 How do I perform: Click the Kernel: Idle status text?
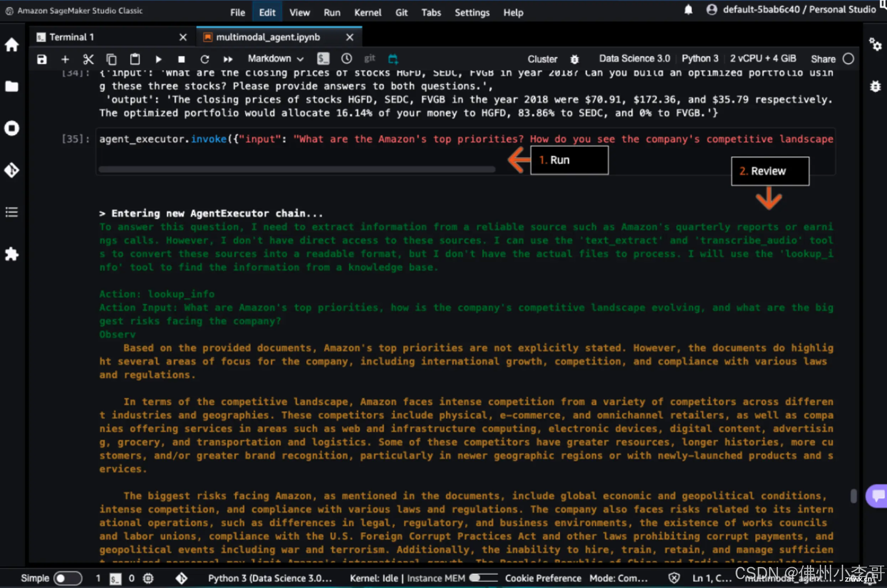(x=373, y=578)
